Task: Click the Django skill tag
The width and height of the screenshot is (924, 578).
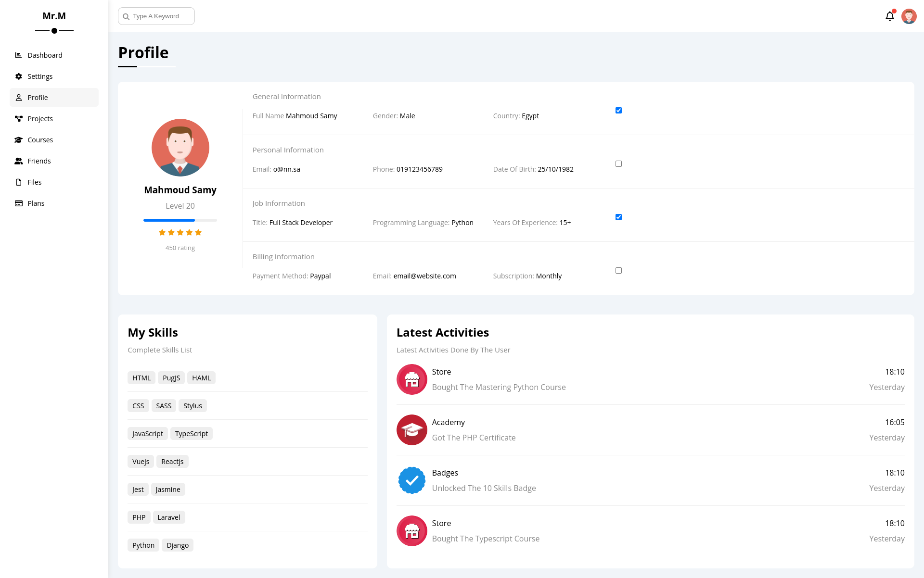Action: click(x=177, y=545)
